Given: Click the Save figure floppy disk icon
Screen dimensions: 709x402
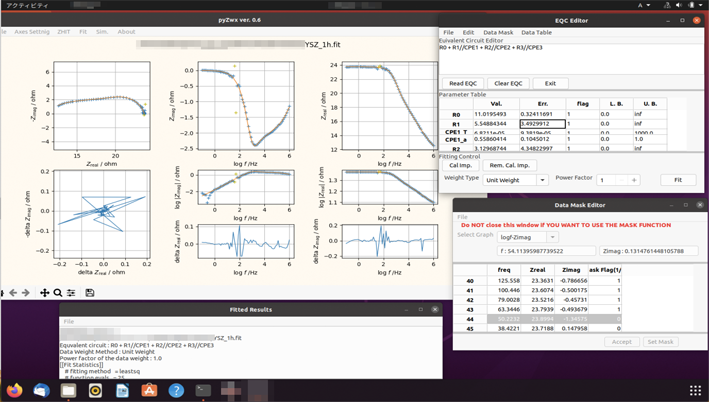Looking at the screenshot, I should coord(89,293).
